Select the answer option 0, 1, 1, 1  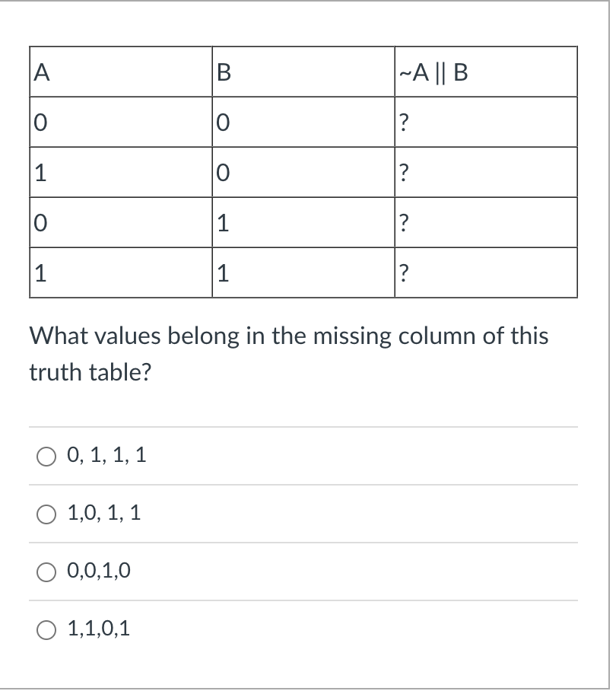pyautogui.click(x=46, y=455)
